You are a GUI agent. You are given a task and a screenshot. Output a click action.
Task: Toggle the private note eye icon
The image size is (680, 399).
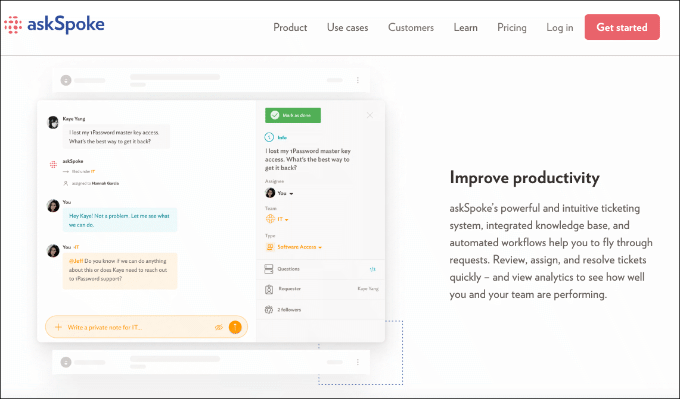point(219,327)
